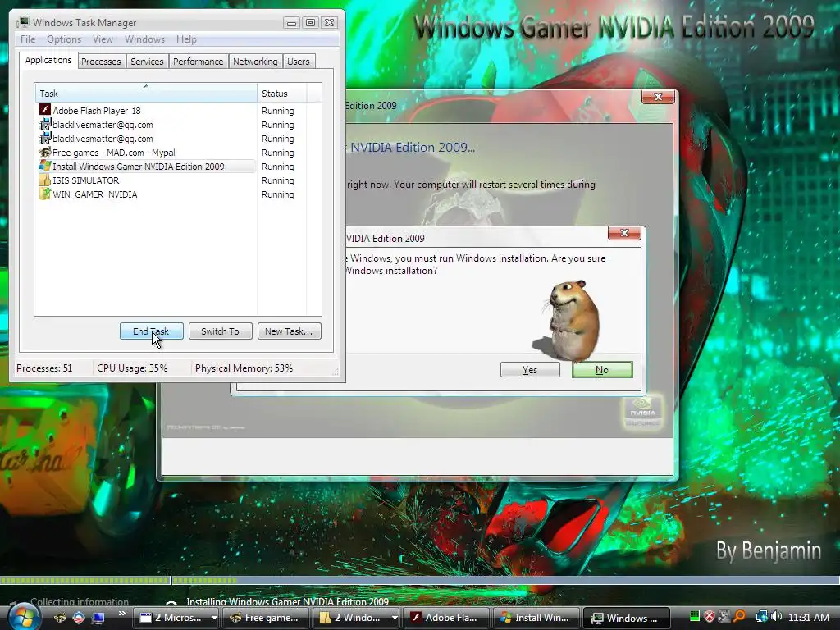
Task: Open the Help menu in Task Manager
Action: pyautogui.click(x=186, y=39)
